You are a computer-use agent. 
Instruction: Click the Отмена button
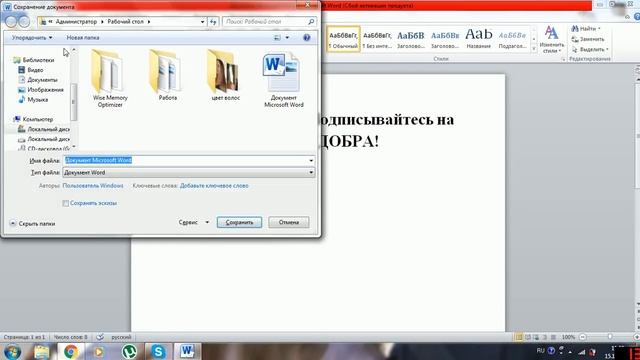tap(289, 222)
